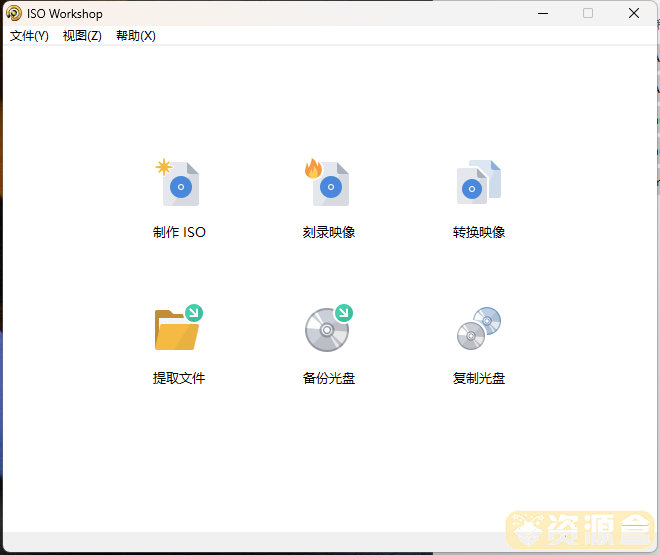This screenshot has height=555, width=660.
Task: Open the 帮助(X) menu
Action: click(x=136, y=36)
